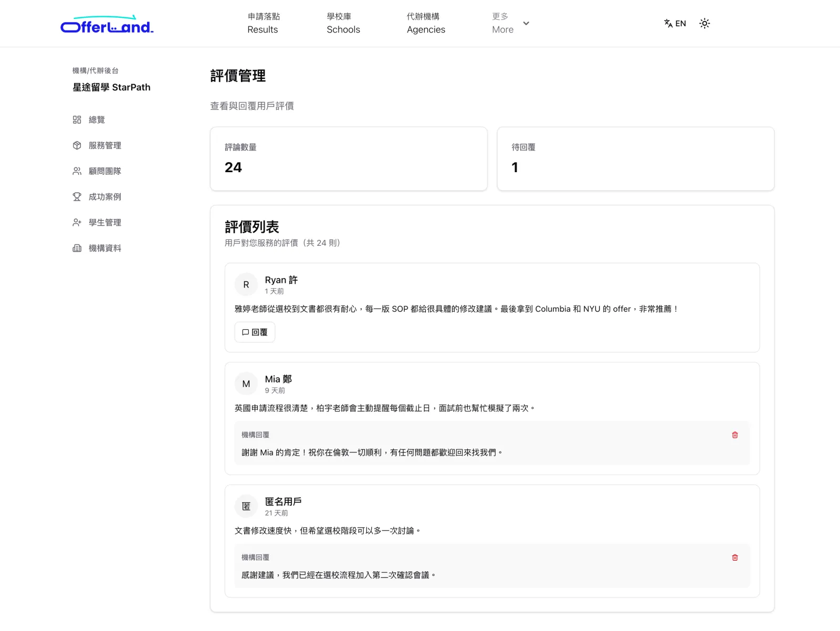Screen dimensions: 840x631
Task: Click the reply text starting '感謝建議'
Action: (x=339, y=575)
